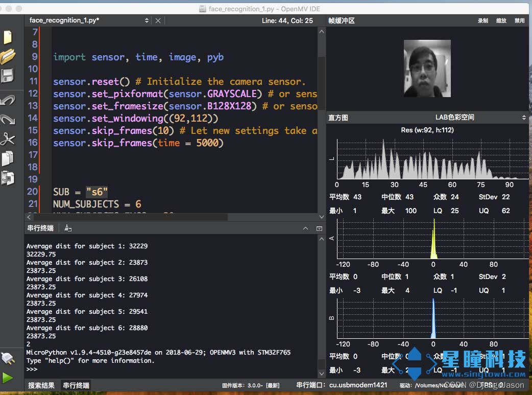The image size is (532, 395).
Task: Click the Paste icon in the sidebar
Action: point(8,178)
